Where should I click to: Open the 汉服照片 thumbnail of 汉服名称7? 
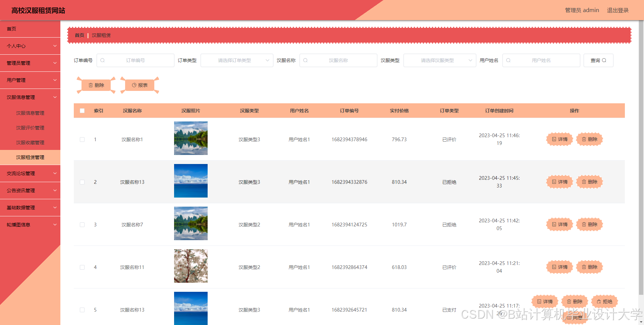coord(191,223)
